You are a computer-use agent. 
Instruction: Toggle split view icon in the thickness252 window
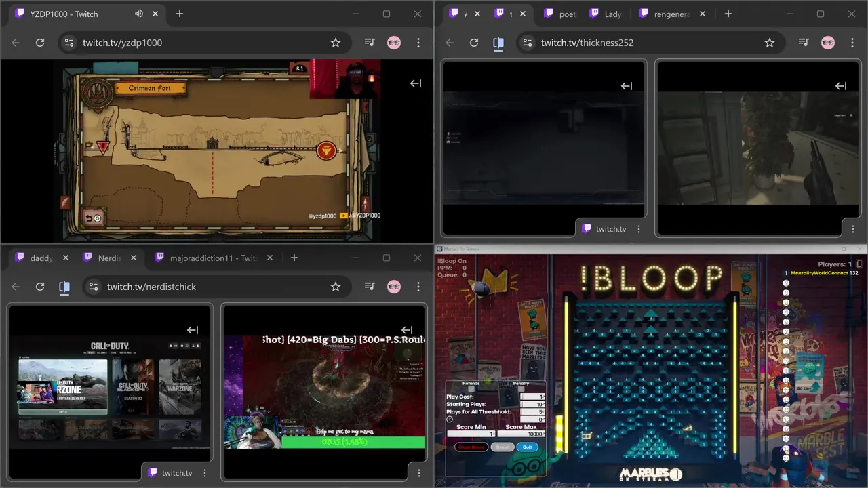(498, 43)
